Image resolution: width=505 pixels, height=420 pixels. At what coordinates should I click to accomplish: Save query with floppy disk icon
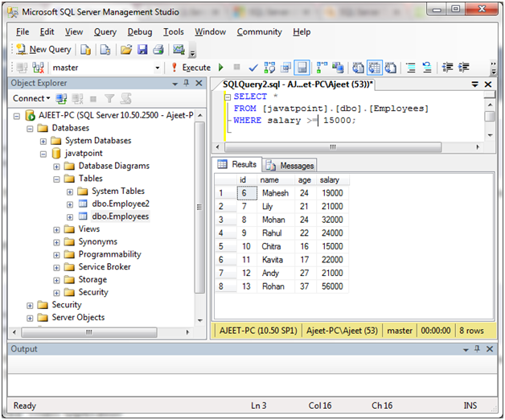click(142, 50)
